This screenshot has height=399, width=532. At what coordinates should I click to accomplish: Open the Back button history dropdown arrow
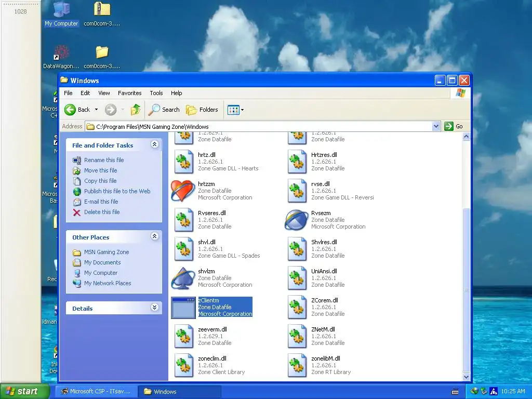point(96,110)
